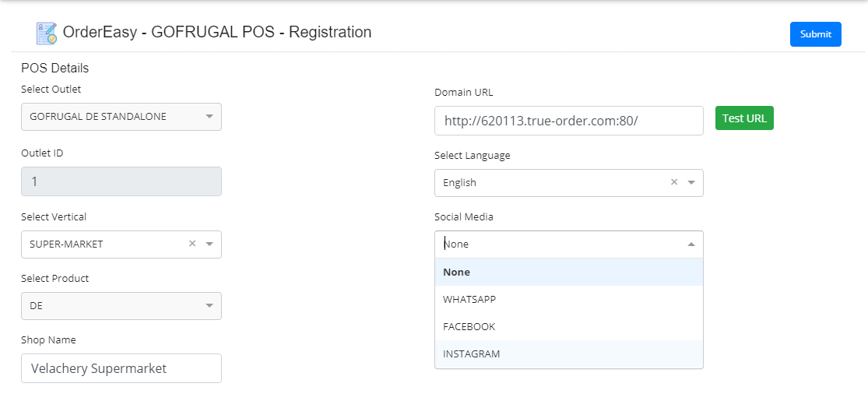Clear the English language selection (x icon)
The height and width of the screenshot is (401, 868).
[674, 182]
